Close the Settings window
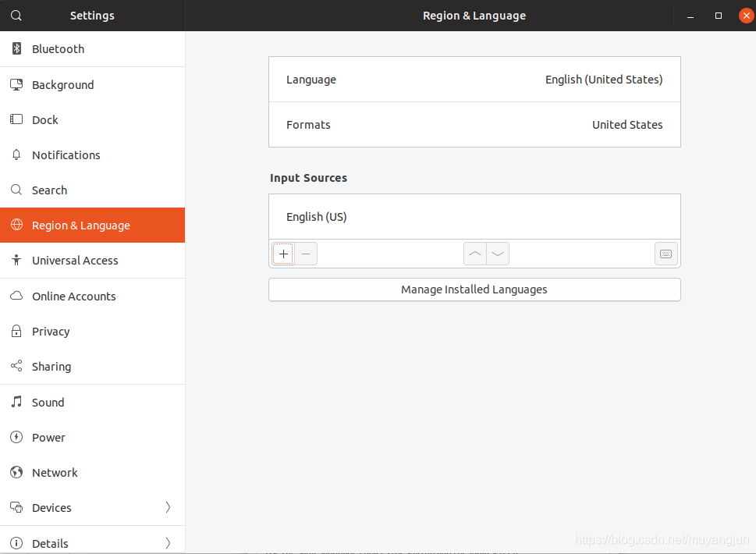This screenshot has height=554, width=756. coord(747,16)
